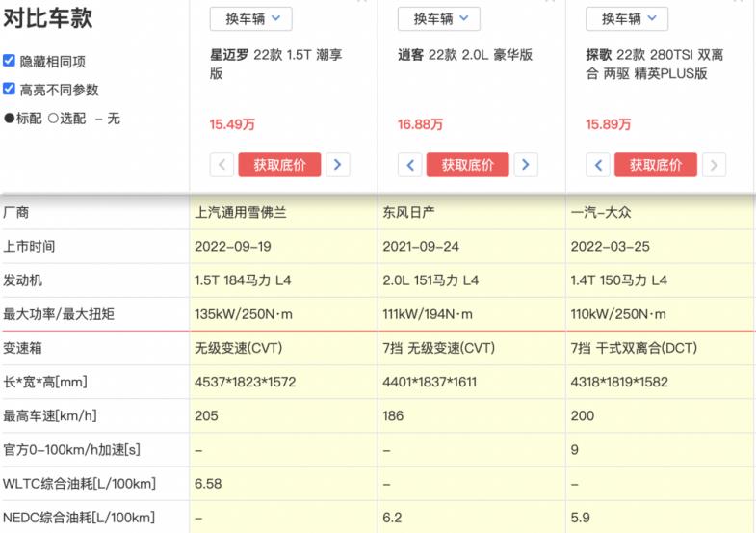Shift 逍客 column right with its arrow

pyautogui.click(x=526, y=165)
